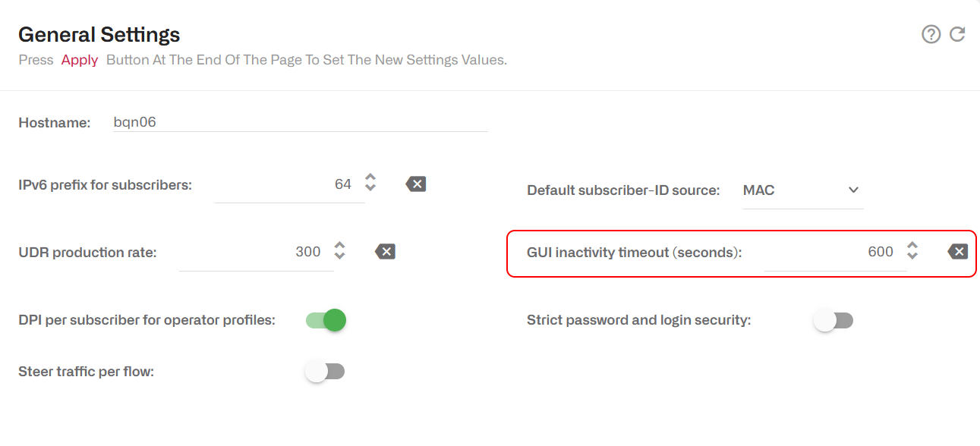The image size is (980, 446).
Task: Click the General Settings heading
Action: [99, 34]
